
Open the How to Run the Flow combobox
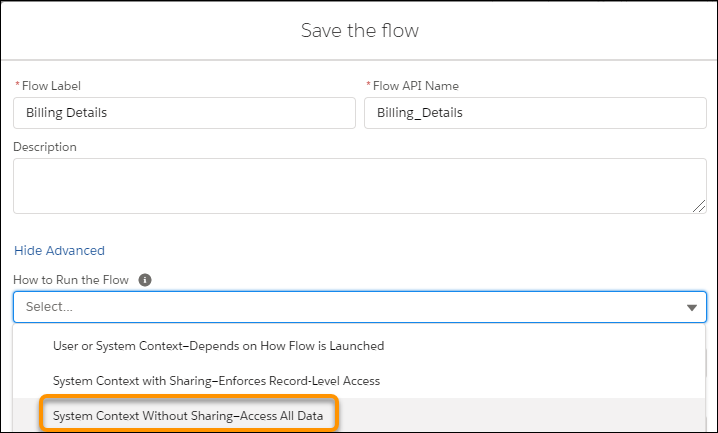(359, 308)
